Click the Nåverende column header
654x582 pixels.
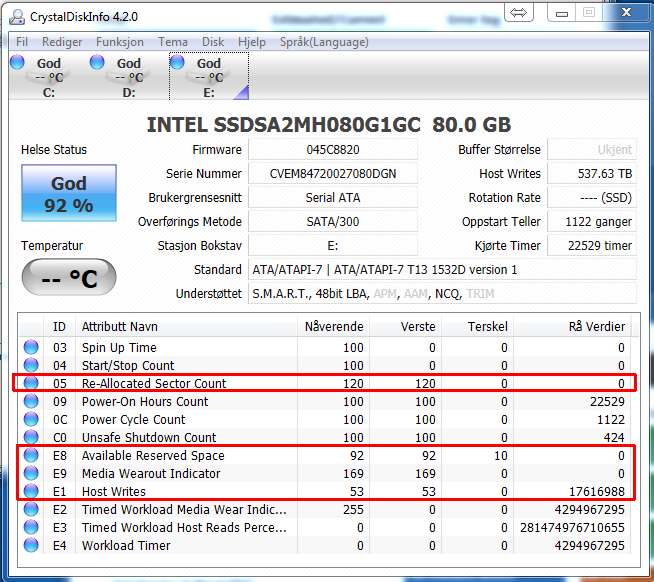(334, 326)
